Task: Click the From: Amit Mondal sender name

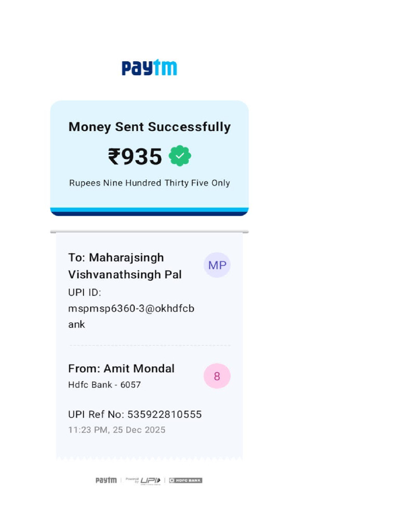Action: click(x=121, y=368)
